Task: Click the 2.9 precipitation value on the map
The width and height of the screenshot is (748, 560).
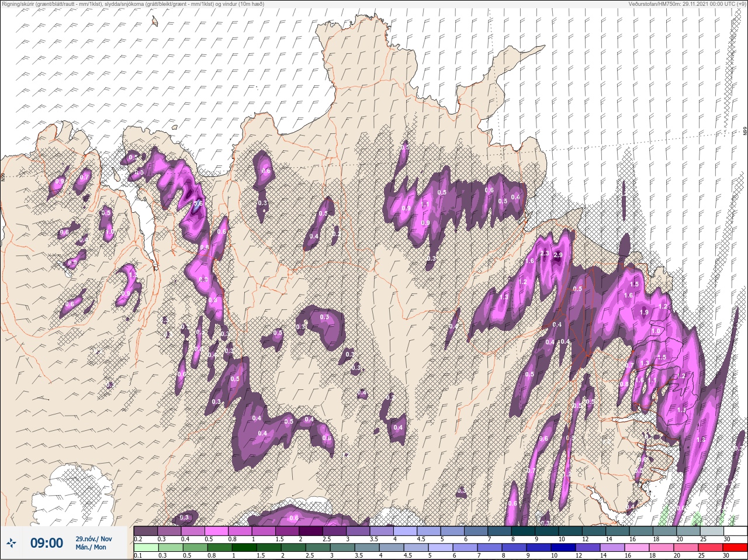Action: point(557,255)
